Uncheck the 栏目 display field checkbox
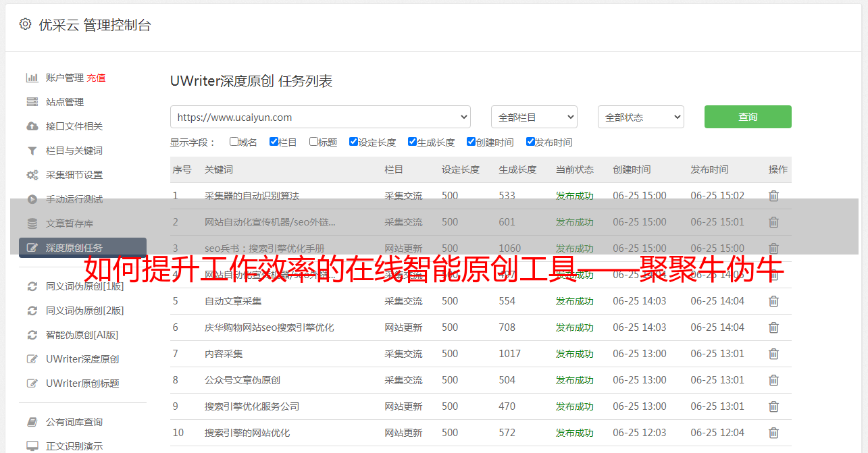The height and width of the screenshot is (453, 868). click(274, 142)
